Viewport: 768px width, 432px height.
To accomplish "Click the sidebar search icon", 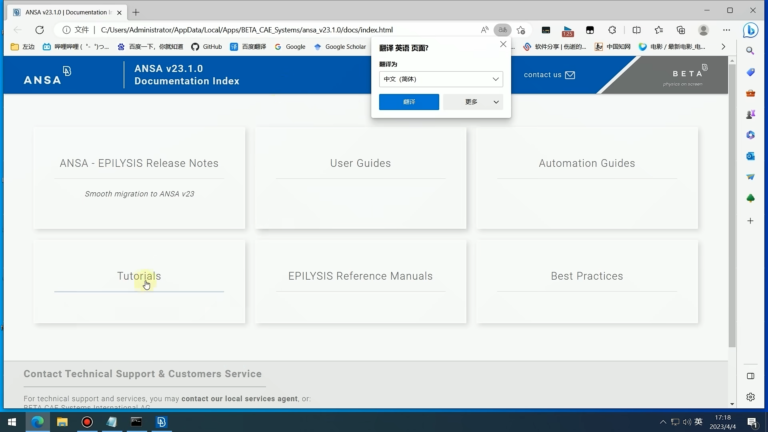I will (x=750, y=50).
